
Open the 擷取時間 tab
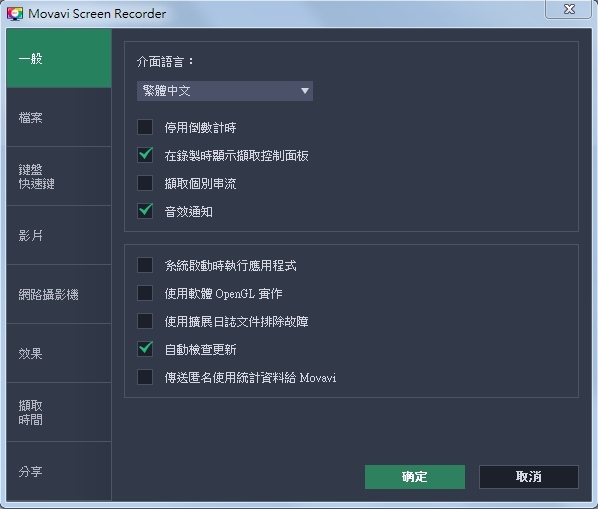[59, 413]
